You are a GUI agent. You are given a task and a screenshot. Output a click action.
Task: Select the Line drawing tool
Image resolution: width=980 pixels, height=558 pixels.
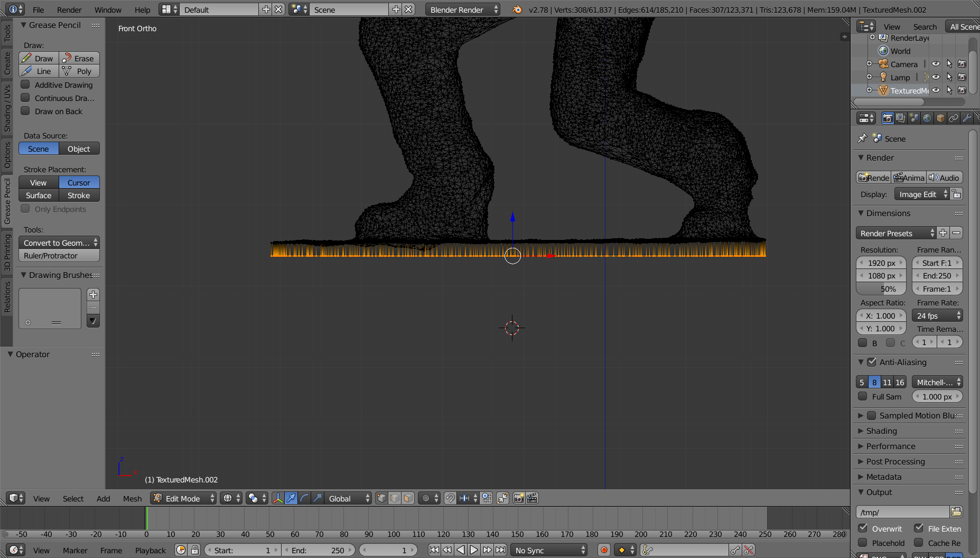(x=39, y=71)
